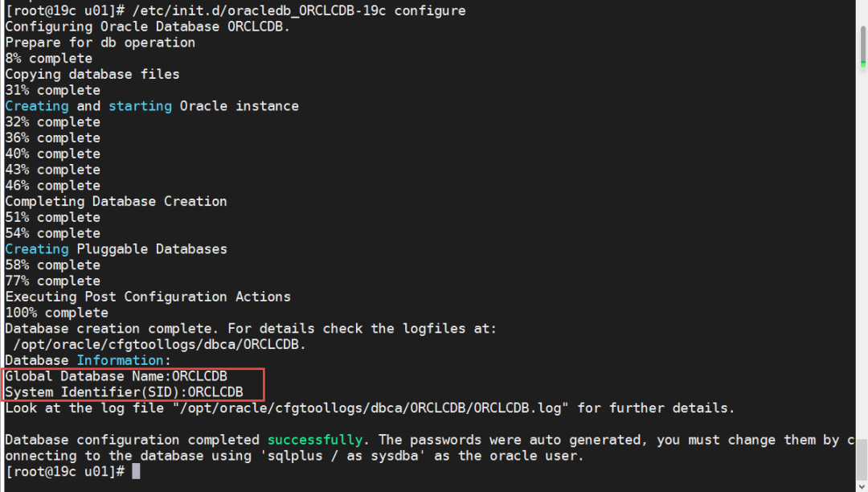Click the "Global Database Name:ORCLCDB" line
This screenshot has width=868, height=492.
point(117,376)
